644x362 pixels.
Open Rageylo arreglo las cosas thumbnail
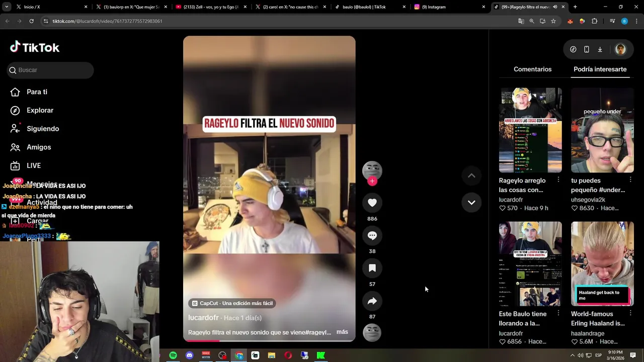pyautogui.click(x=530, y=130)
